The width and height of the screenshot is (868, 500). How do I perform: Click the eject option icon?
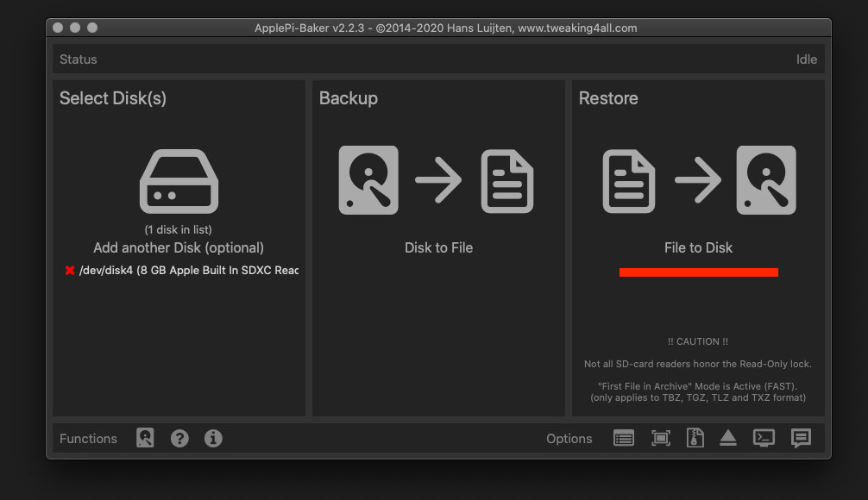728,438
